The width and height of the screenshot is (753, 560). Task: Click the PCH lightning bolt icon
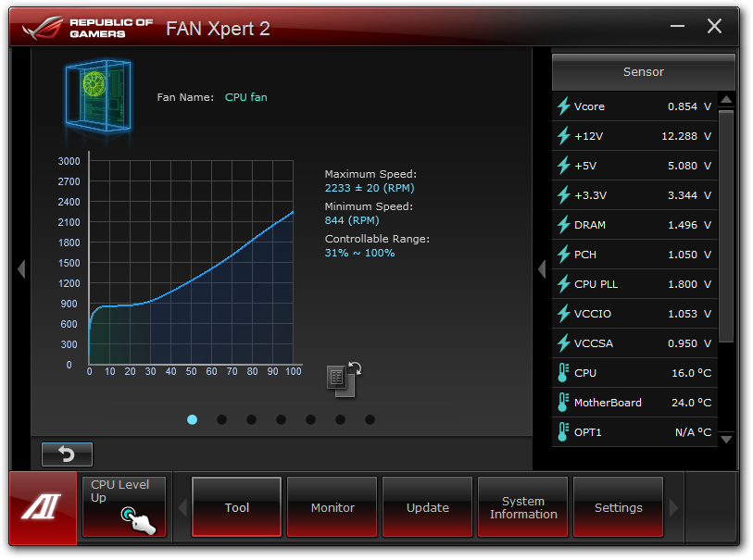point(564,255)
